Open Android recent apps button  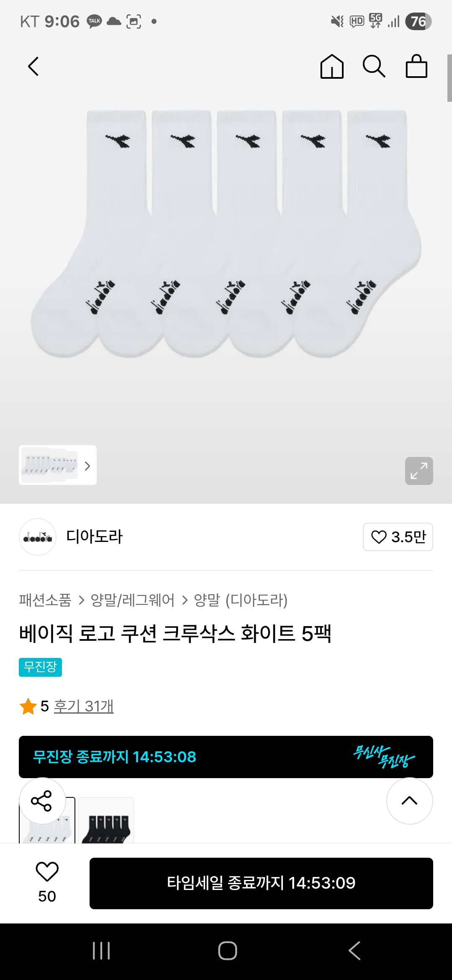(101, 951)
